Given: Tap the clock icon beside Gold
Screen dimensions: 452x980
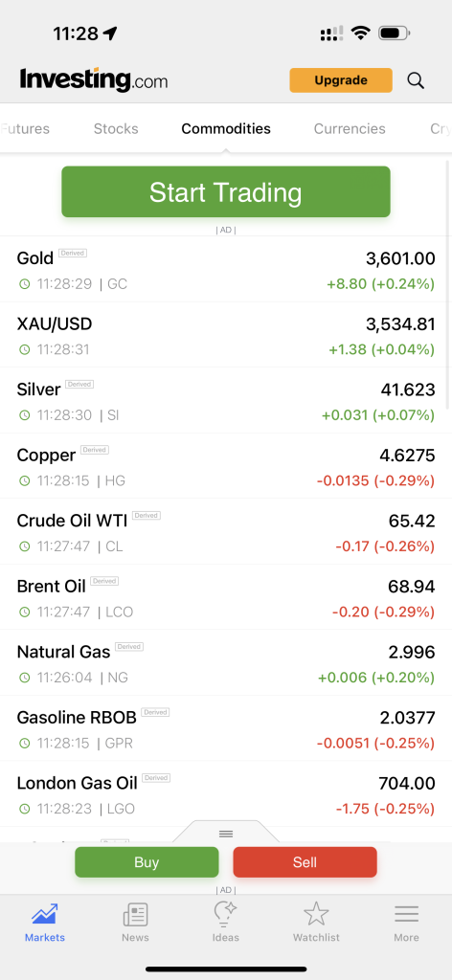Looking at the screenshot, I should [x=24, y=284].
